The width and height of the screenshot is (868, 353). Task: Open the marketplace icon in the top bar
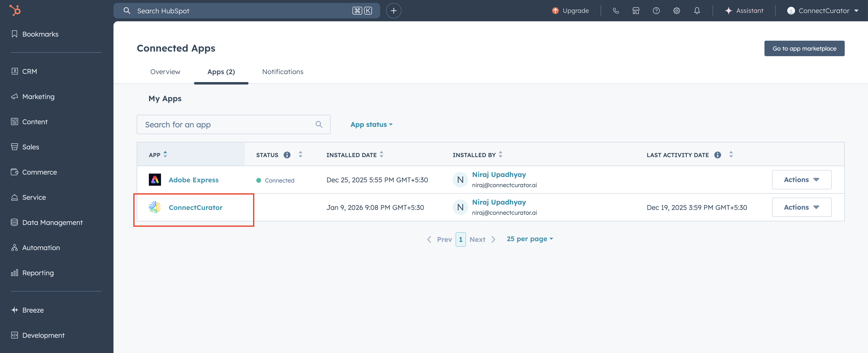(x=636, y=10)
